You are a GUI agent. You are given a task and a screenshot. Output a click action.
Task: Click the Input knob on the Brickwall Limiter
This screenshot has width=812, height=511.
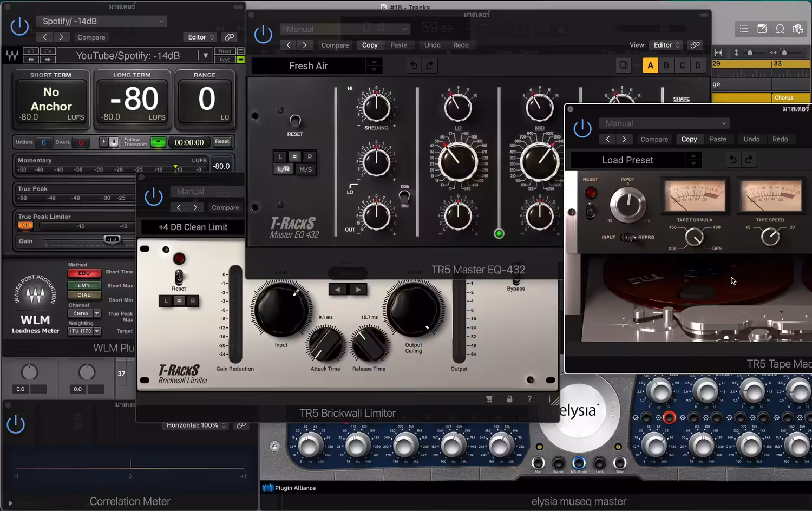pyautogui.click(x=281, y=310)
